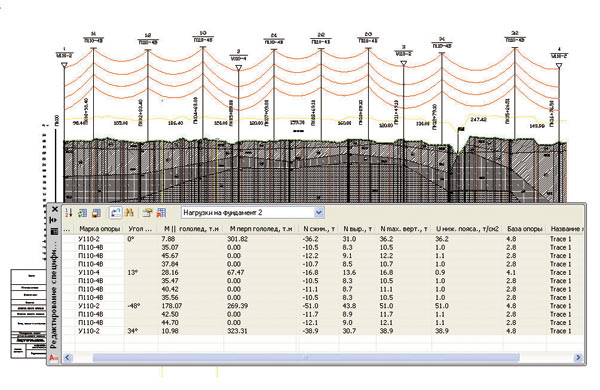The width and height of the screenshot is (600, 390).
Task: Select the base cell '4.1'
Action: 511,273
